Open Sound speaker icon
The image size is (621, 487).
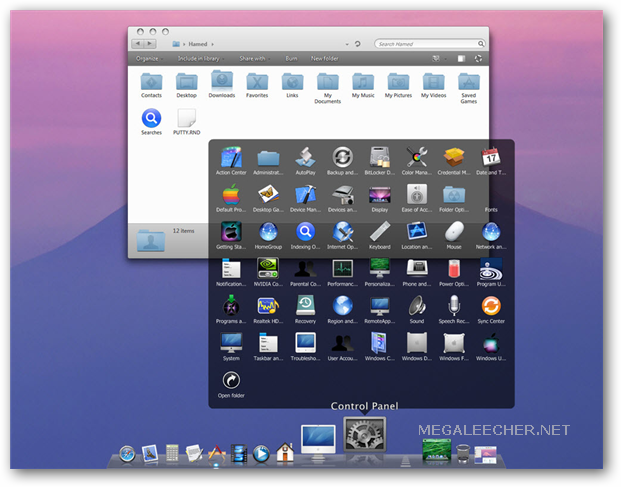pyautogui.click(x=417, y=306)
